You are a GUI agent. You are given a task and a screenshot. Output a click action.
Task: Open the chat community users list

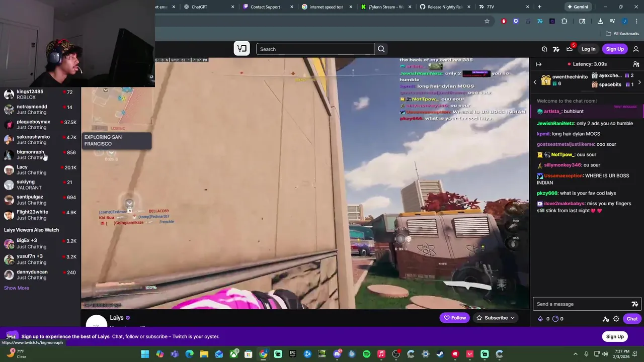[x=636, y=64]
